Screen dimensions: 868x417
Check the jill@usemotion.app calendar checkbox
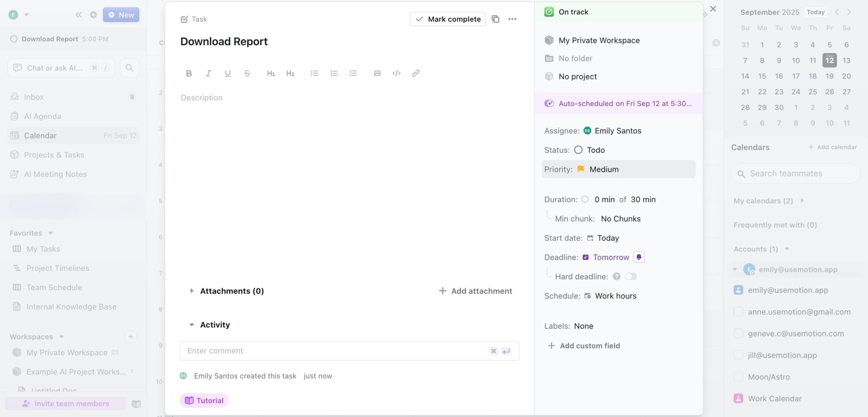738,355
